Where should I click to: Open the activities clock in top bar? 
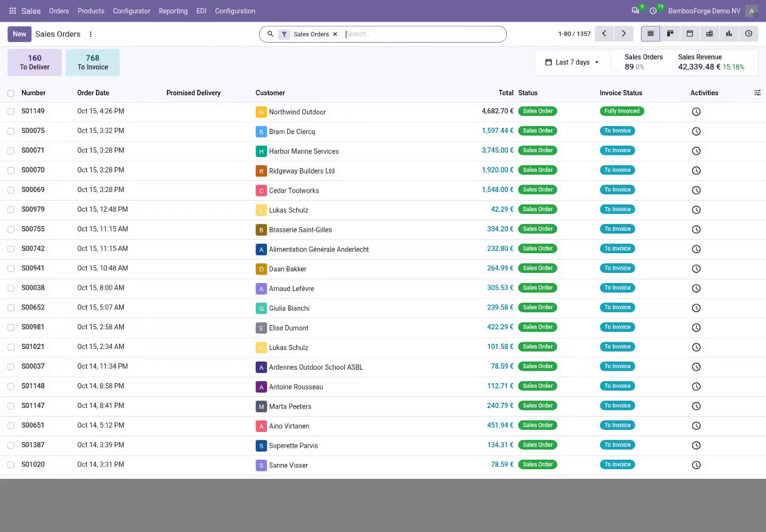[653, 11]
